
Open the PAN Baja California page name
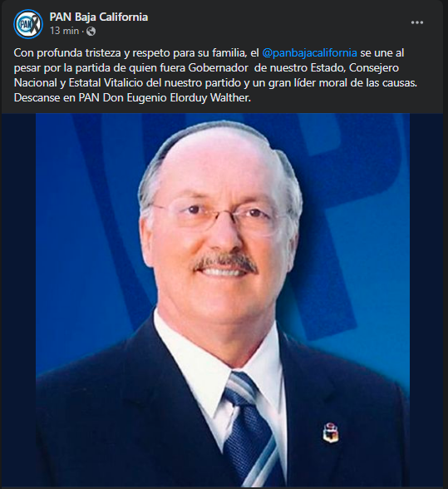click(99, 17)
